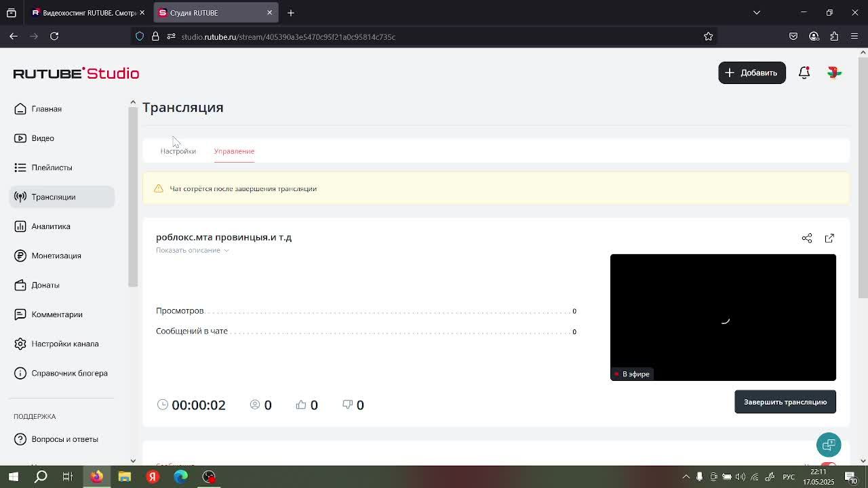Click the volume icon in the tray
Screen dimensions: 868x488
tap(741, 477)
